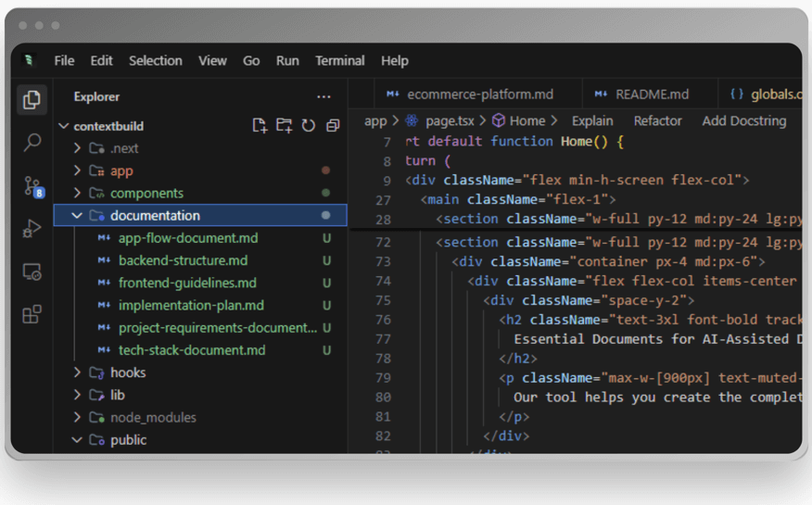Click the 'Essential Documents for AI-Assisted' code line
The width and height of the screenshot is (812, 505).
point(658,339)
